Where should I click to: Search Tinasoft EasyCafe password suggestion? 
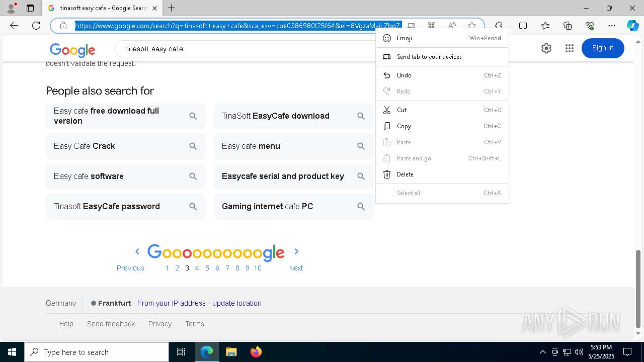126,206
